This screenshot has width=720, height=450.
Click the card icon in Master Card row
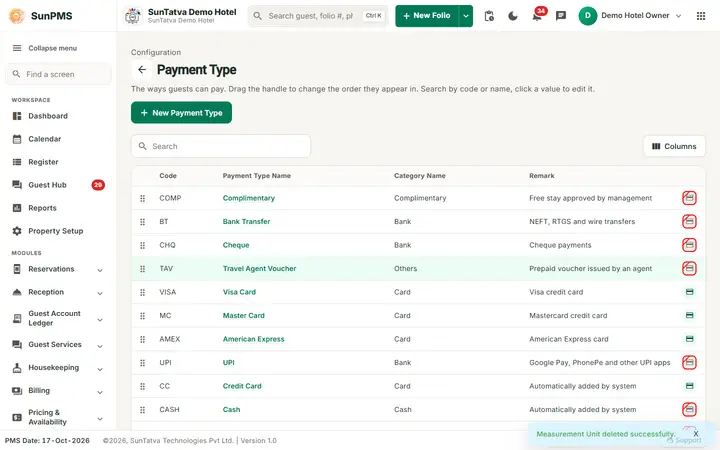tap(689, 315)
